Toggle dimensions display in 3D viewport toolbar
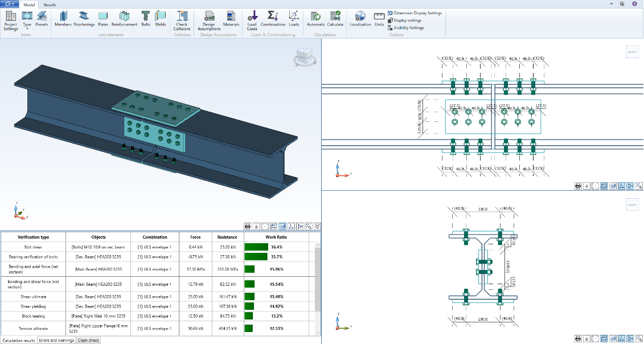This screenshot has height=344, width=644. click(292, 226)
